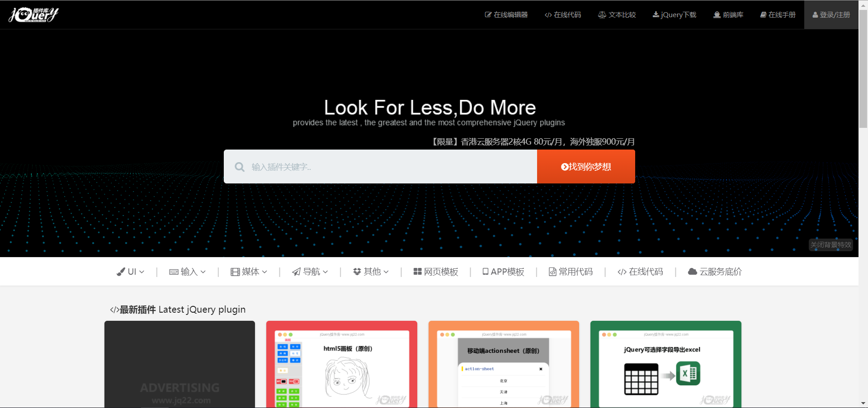Click the book icon beside 在线手册

pyautogui.click(x=764, y=15)
